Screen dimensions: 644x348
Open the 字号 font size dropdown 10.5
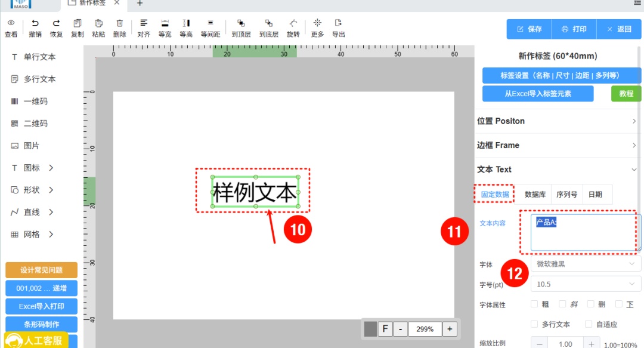pos(586,284)
